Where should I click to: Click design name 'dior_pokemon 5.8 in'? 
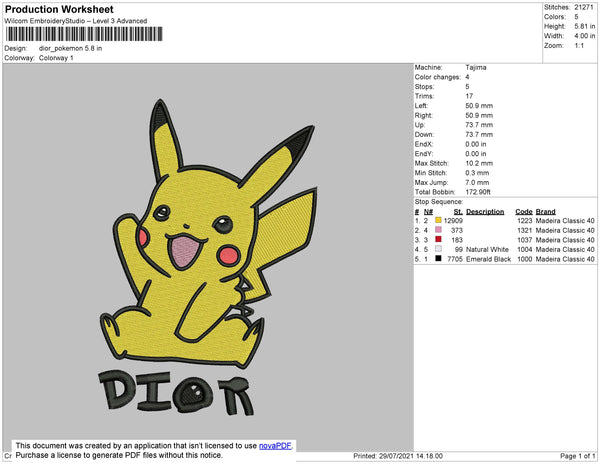point(70,49)
